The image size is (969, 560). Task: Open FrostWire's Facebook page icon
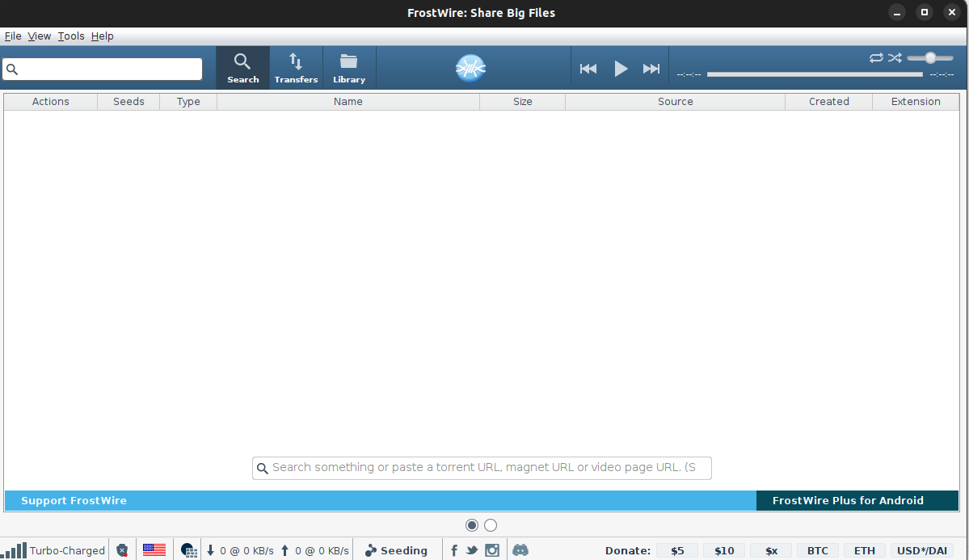(x=454, y=550)
